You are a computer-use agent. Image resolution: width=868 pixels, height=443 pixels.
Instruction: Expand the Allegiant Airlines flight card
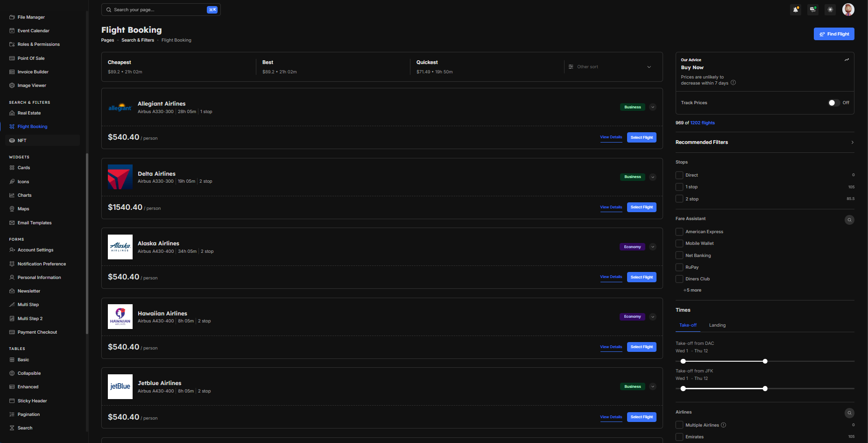[x=653, y=107]
